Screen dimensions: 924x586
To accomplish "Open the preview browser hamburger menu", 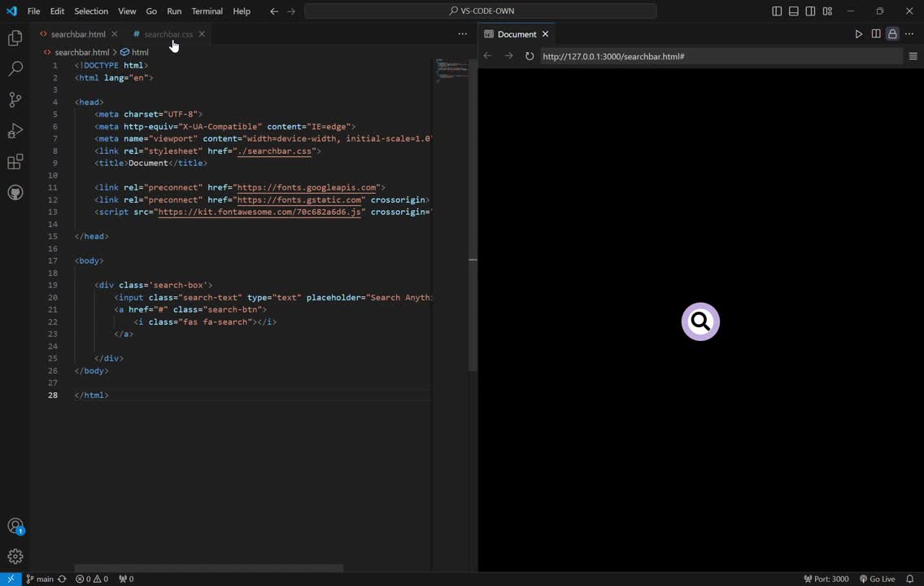I will (913, 56).
